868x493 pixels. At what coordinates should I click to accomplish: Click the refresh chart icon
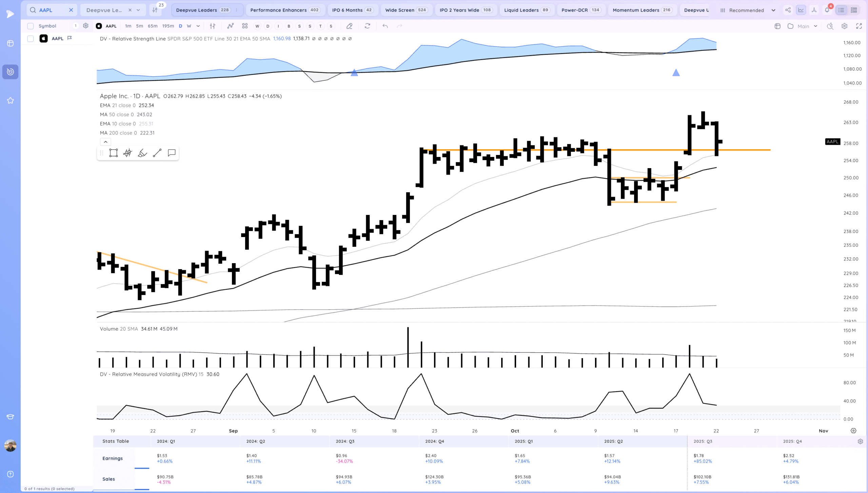(367, 26)
